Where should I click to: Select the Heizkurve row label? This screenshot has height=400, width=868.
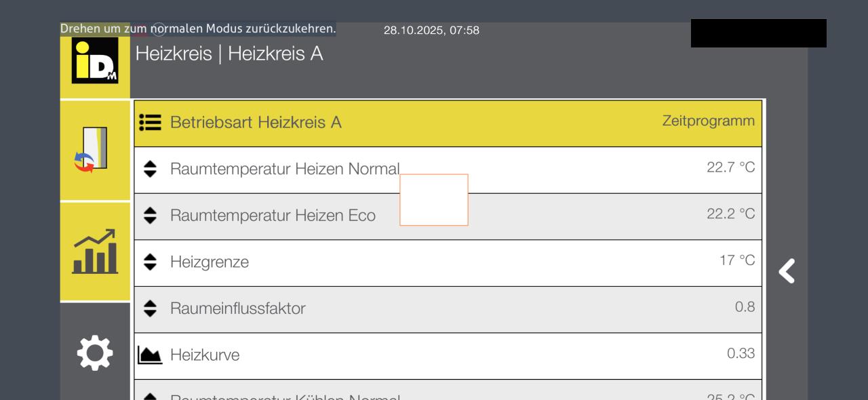click(x=205, y=355)
